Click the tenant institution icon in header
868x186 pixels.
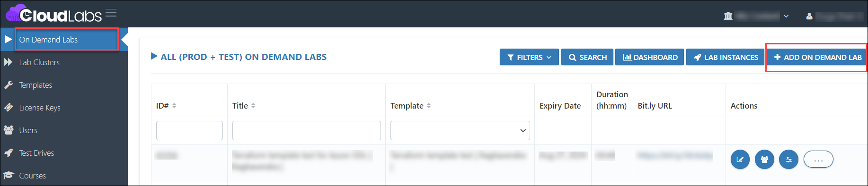[x=728, y=16]
